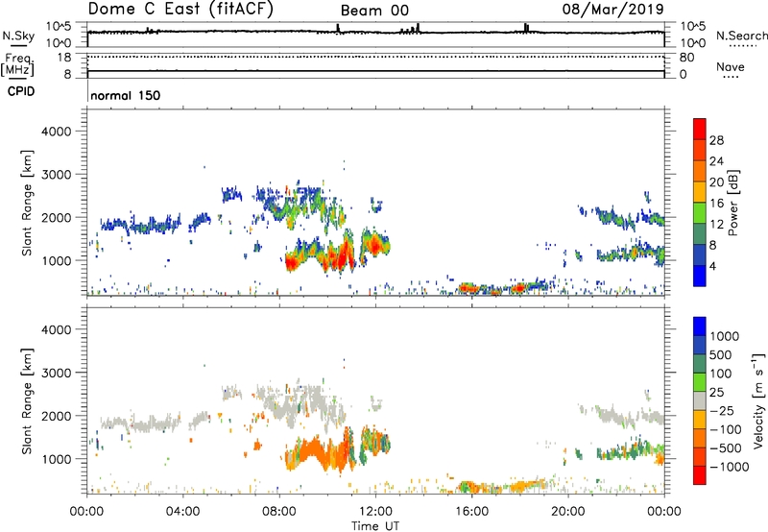Viewport: 768px width, 532px height.
Task: Click the '100' velocity color bar tick
Action: tap(721, 374)
